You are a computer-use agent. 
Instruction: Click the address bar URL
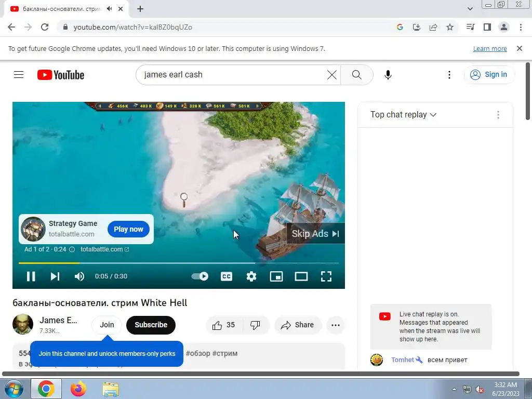132,27
